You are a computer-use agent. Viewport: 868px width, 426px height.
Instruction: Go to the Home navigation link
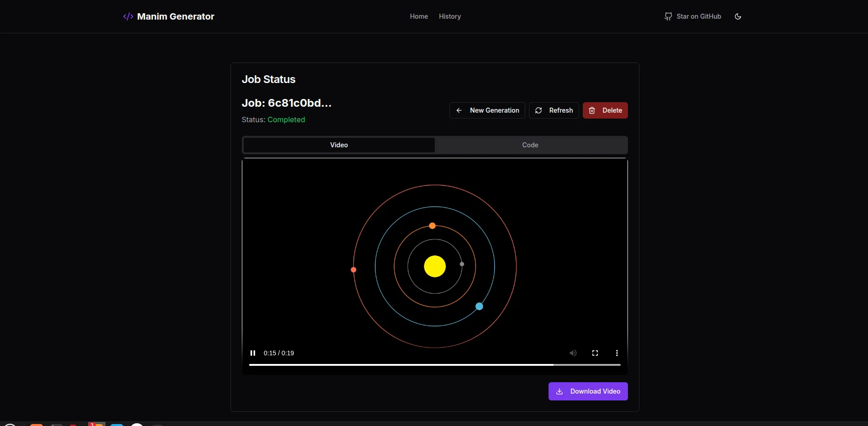pos(419,16)
